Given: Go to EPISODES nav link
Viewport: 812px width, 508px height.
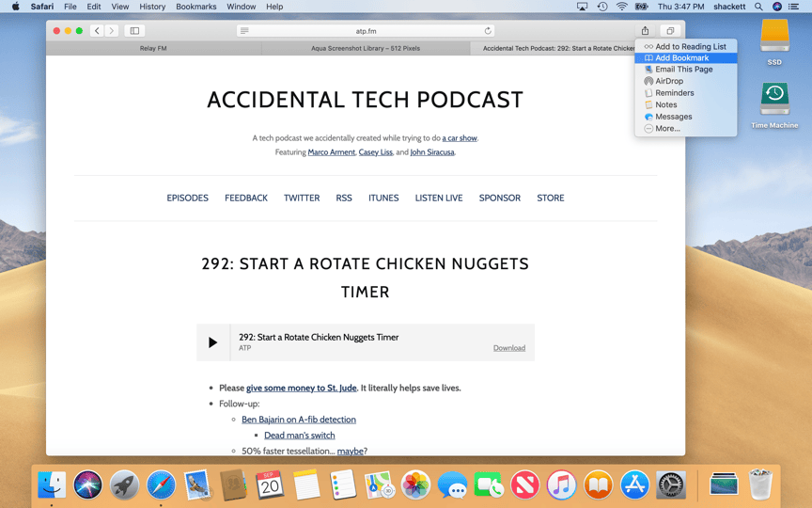Looking at the screenshot, I should tap(187, 198).
